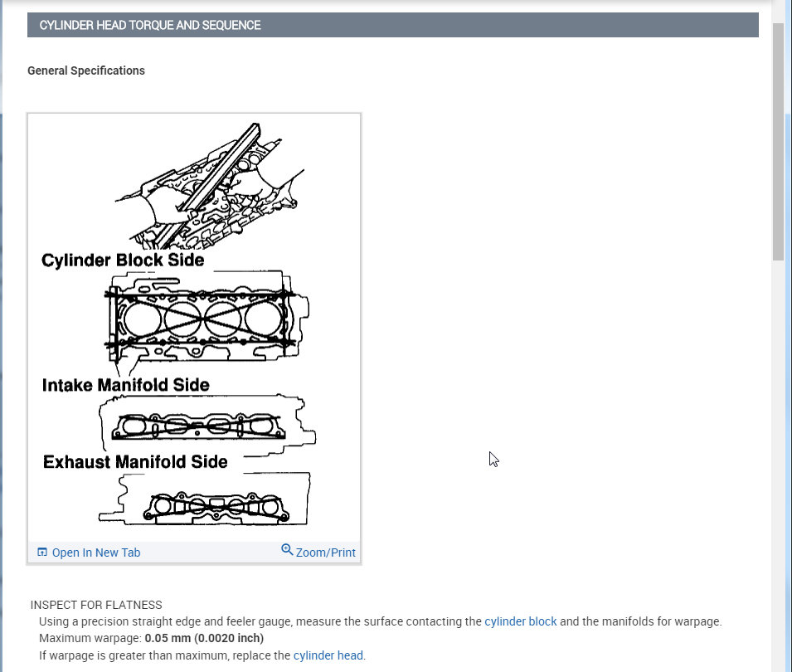Image resolution: width=792 pixels, height=672 pixels.
Task: Follow the cylinder block hyperlink
Action: pos(521,621)
